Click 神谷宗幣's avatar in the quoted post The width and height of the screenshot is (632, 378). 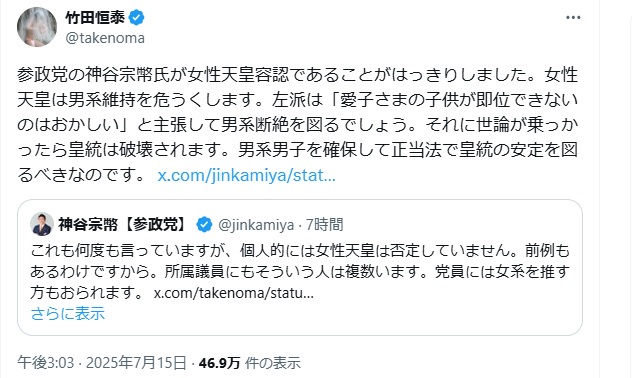(x=42, y=224)
